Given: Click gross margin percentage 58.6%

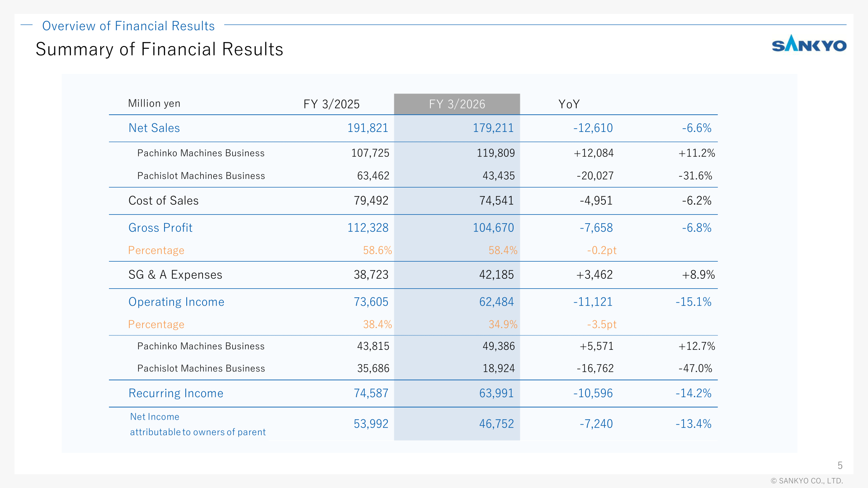Looking at the screenshot, I should (377, 250).
